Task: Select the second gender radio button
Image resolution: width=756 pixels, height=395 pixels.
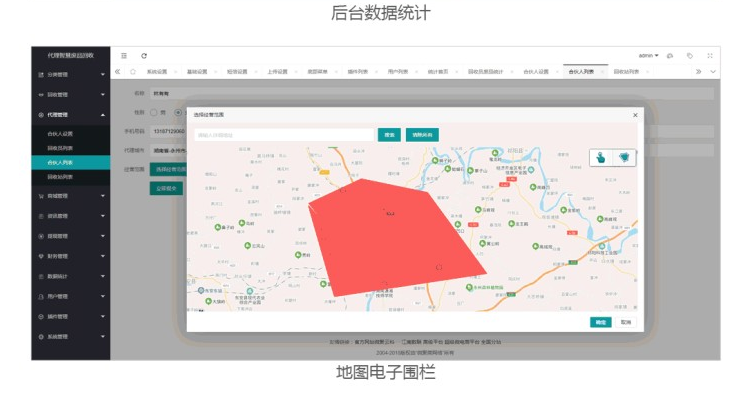Action: click(x=178, y=112)
